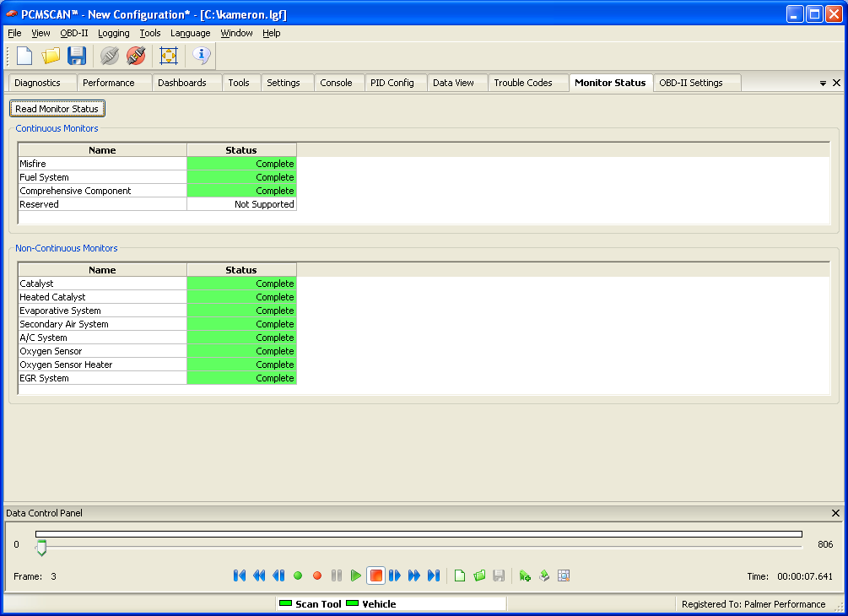Switch to the Performance tab
Image resolution: width=848 pixels, height=616 pixels.
[x=115, y=83]
